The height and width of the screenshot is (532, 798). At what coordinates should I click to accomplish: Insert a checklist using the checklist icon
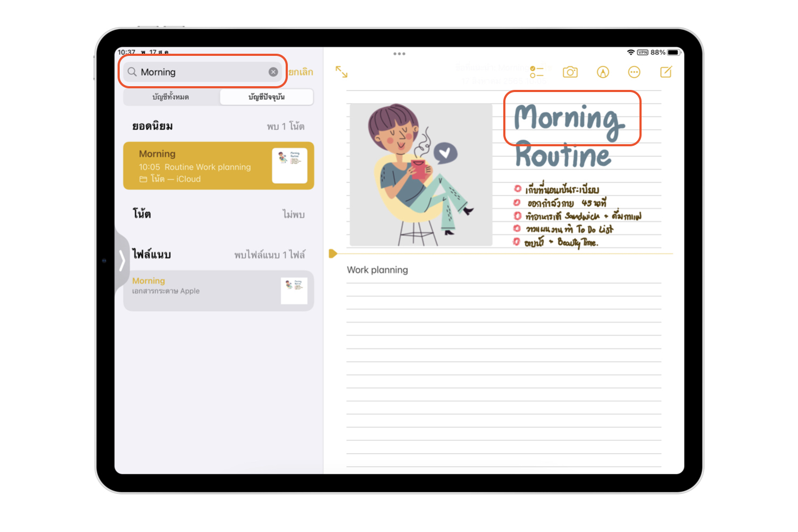(x=536, y=72)
